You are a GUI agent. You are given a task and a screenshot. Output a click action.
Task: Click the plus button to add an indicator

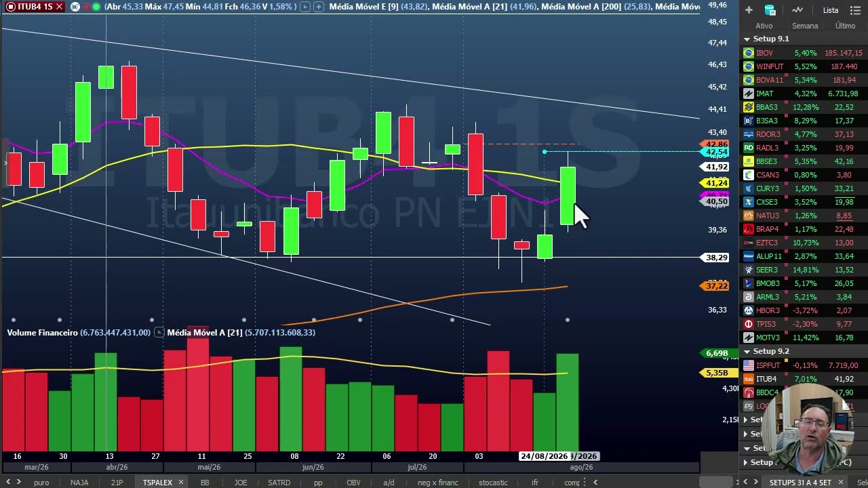tap(319, 7)
